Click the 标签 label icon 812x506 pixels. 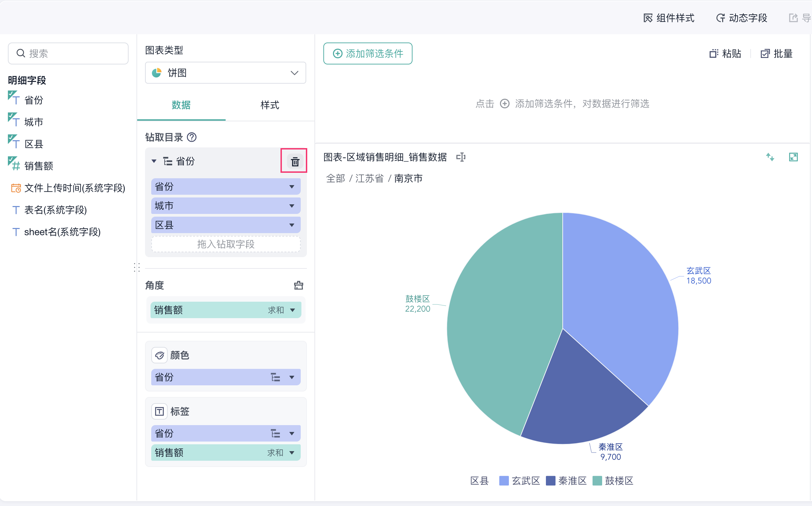(159, 411)
